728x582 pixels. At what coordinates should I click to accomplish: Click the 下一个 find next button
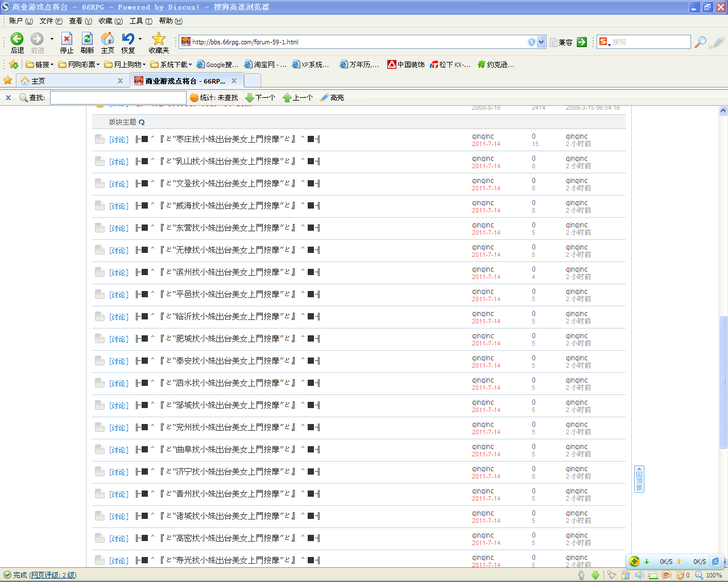point(260,98)
